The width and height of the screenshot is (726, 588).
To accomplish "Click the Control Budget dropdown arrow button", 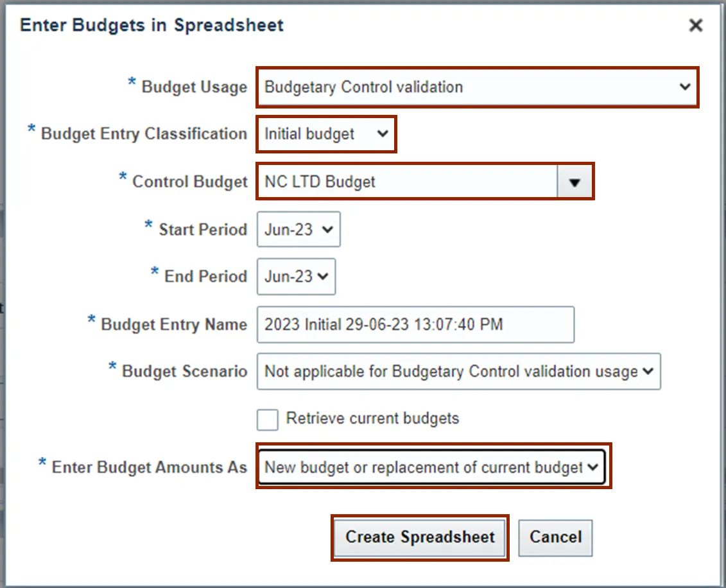I will [575, 182].
